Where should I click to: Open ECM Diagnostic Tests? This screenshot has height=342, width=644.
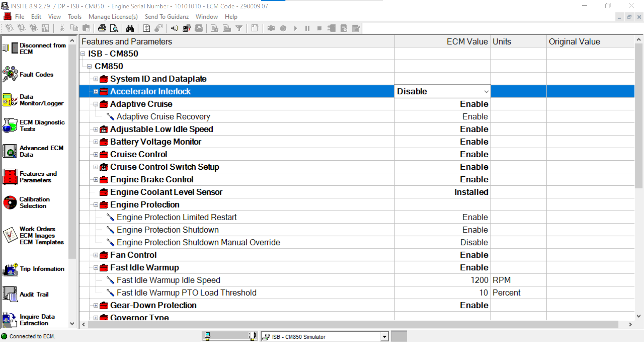pos(34,125)
